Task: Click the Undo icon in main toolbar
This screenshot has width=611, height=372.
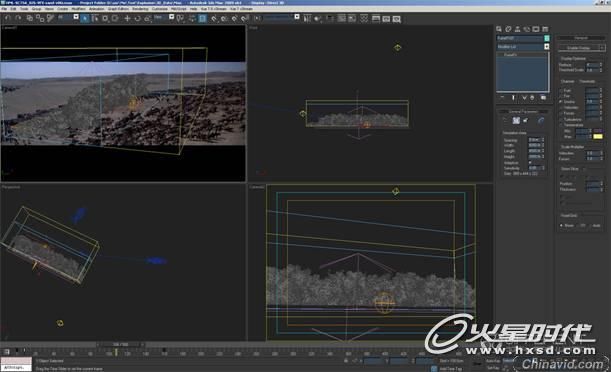Action: (7, 18)
